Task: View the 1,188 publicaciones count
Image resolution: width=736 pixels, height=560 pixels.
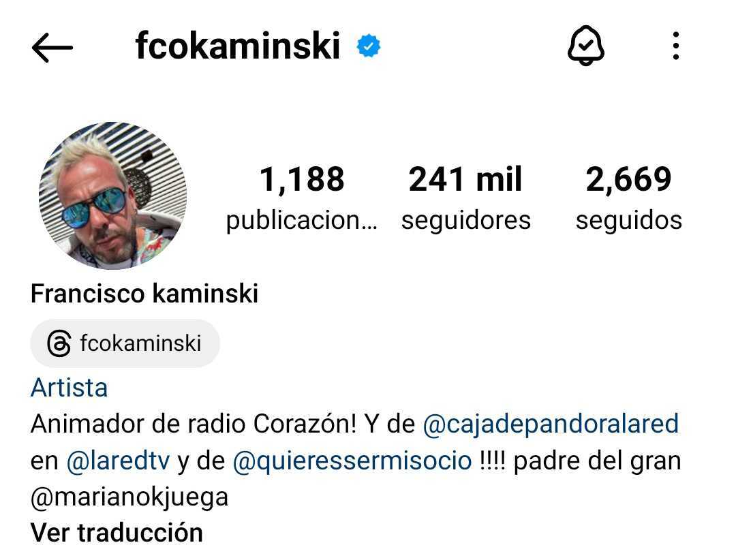Action: point(302,198)
